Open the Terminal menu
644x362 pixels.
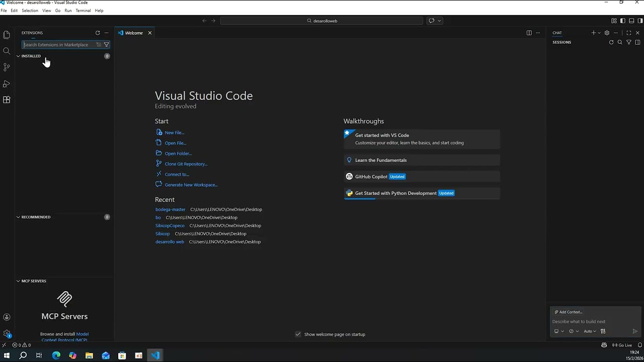83,11
